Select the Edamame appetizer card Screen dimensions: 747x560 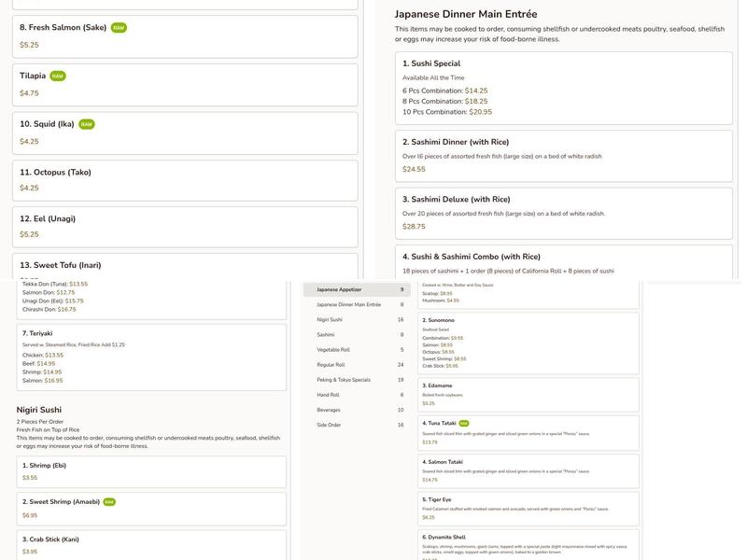pos(529,394)
